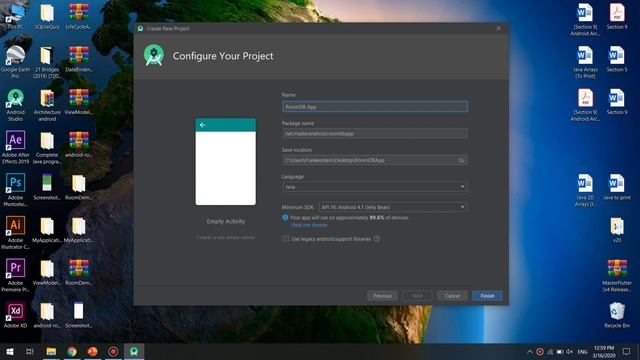Open the 21 Bridges (2019) folder
640x360 pixels.
[x=47, y=61]
